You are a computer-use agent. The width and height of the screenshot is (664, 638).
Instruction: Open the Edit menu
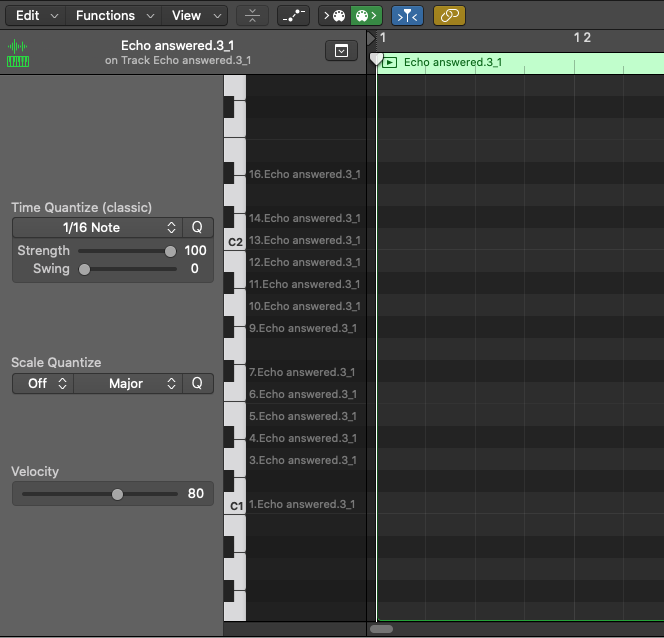pos(36,16)
